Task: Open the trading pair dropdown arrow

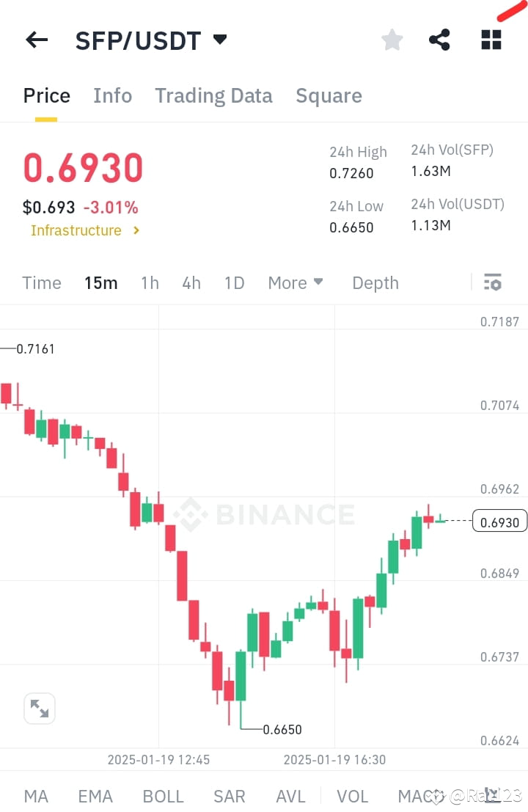Action: pyautogui.click(x=219, y=41)
